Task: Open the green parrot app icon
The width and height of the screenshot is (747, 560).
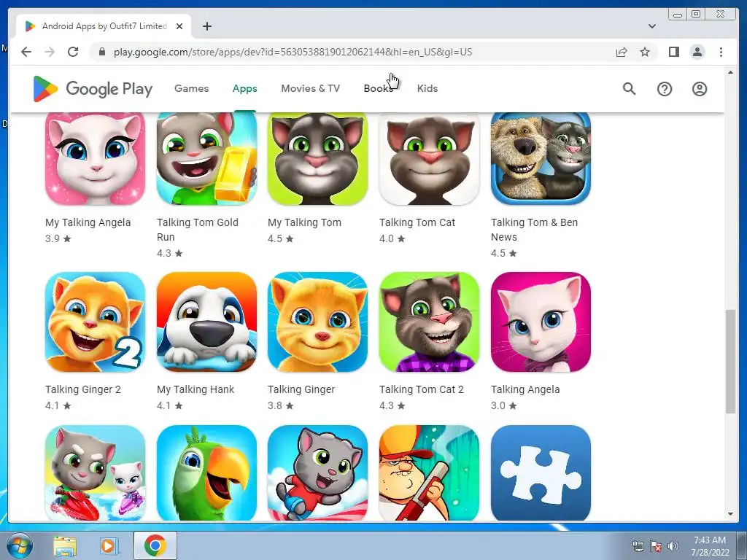Action: click(x=206, y=472)
